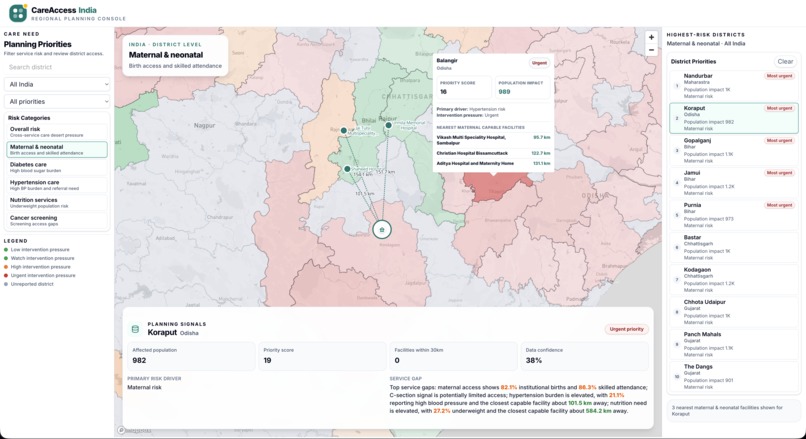
Task: Click the Koraput hospital marker on the map
Action: (381, 230)
